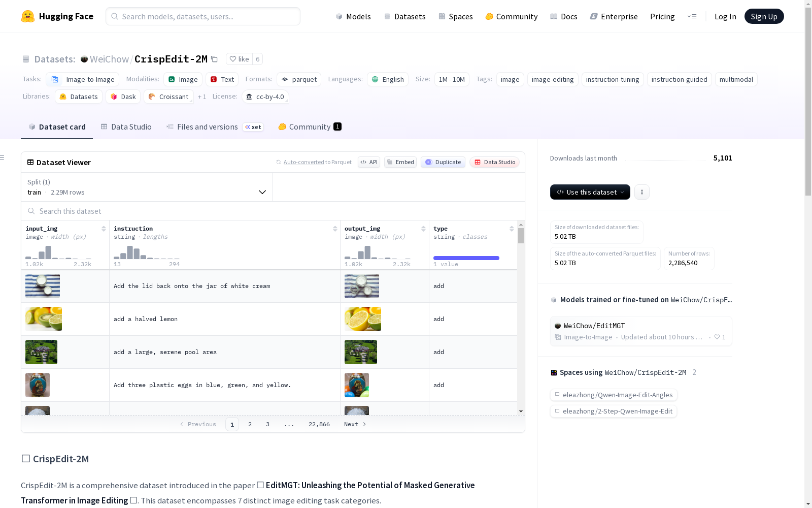Open Enterprise in the top navigation
812x508 pixels.
click(x=614, y=16)
